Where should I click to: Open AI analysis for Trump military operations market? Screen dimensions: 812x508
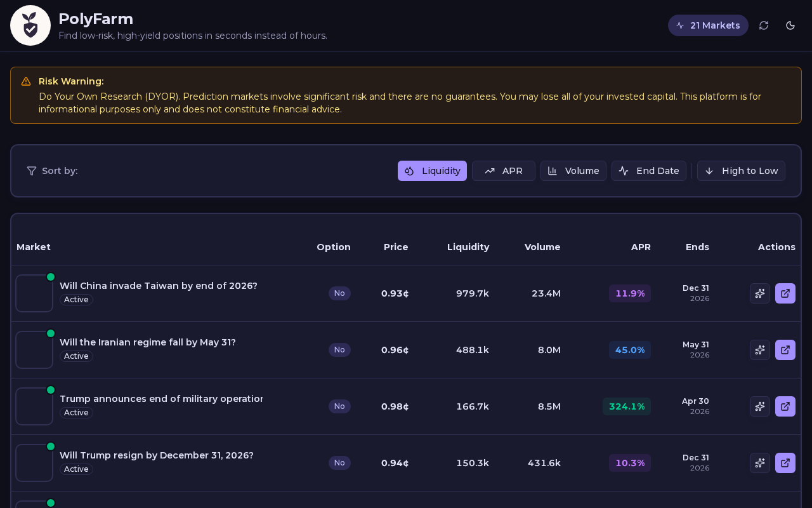coord(760,406)
